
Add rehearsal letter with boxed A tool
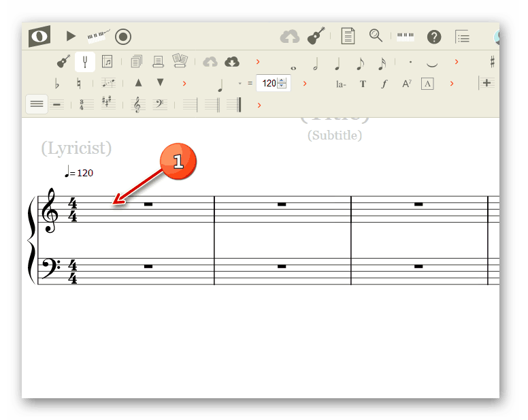tap(427, 84)
